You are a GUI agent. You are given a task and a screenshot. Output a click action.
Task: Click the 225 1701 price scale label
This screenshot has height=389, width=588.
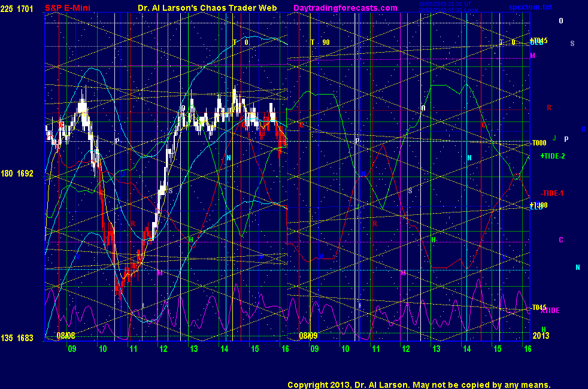point(17,8)
